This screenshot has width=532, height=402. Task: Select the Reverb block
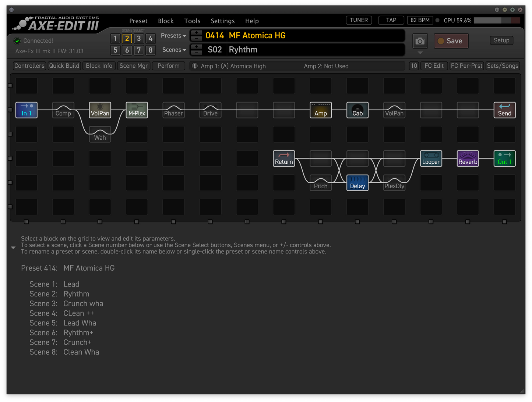468,159
